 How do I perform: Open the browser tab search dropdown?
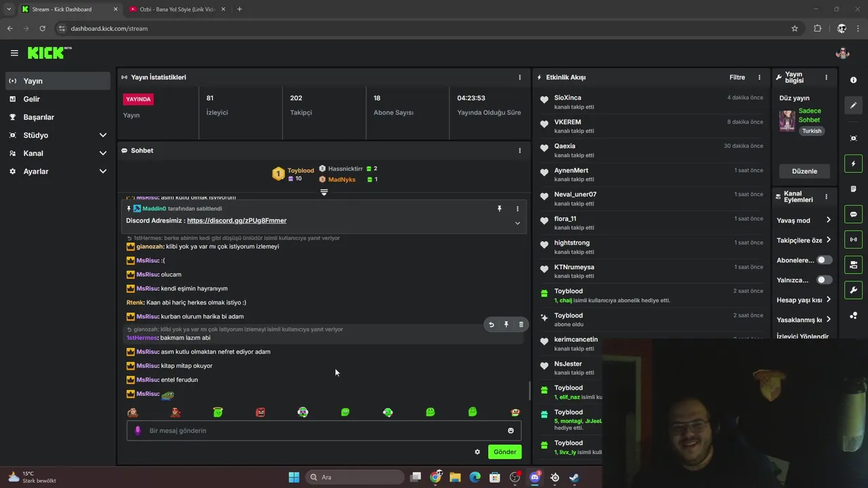[8, 9]
